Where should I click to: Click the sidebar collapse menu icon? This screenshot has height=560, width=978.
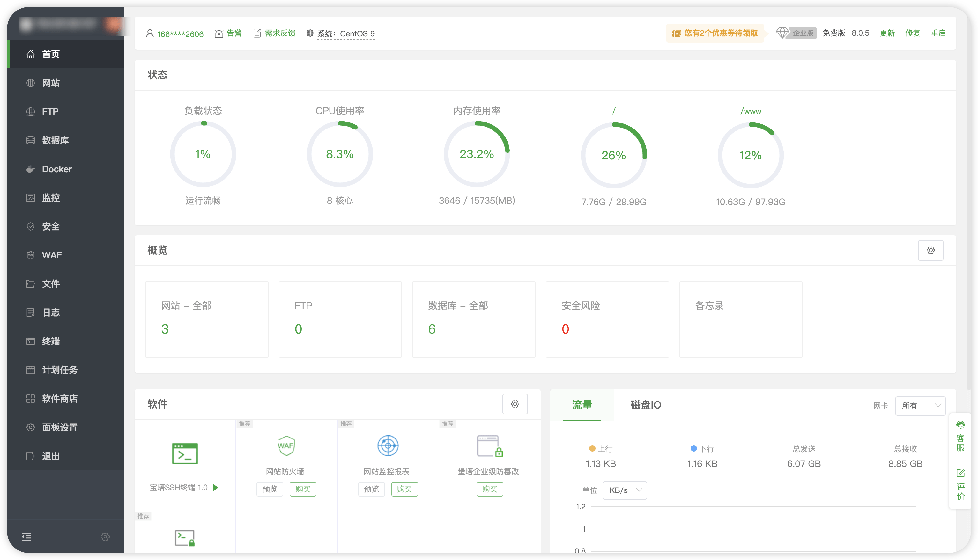click(26, 536)
